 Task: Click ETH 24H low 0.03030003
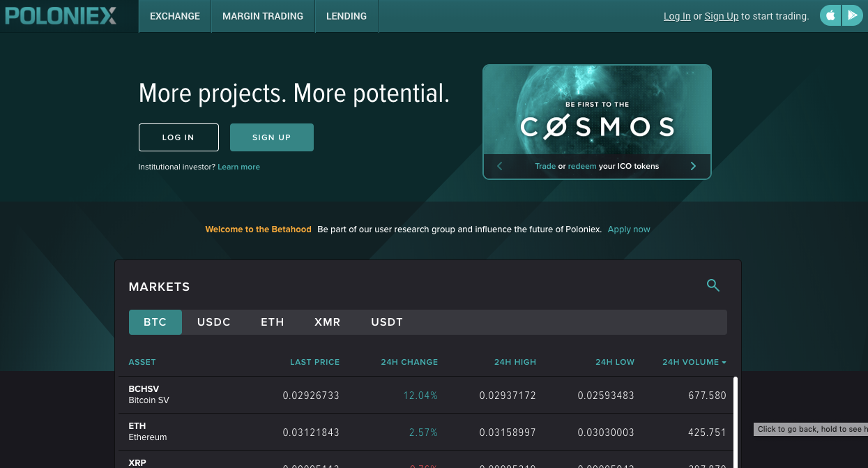606,432
